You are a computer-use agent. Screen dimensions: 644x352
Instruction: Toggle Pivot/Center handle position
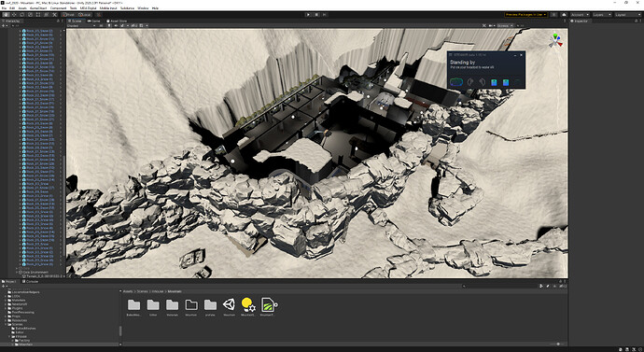(69, 14)
